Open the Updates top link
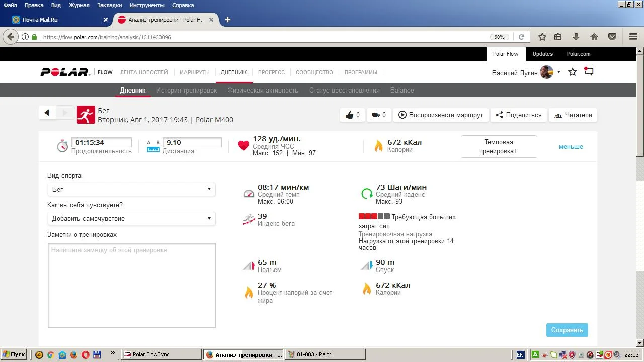Viewport: 644px width, 362px height. click(542, 54)
